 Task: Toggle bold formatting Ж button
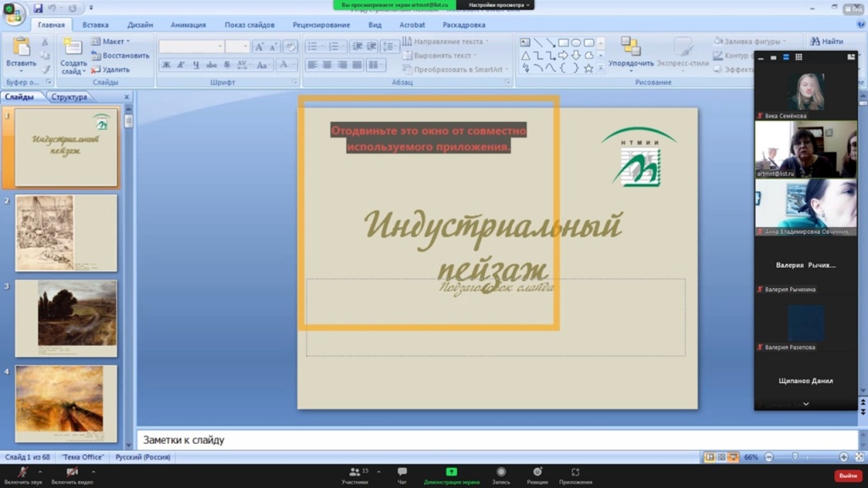(166, 65)
